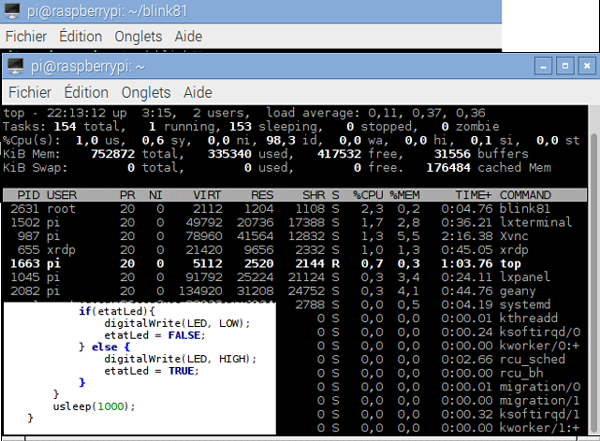Select the systemd process row
The width and height of the screenshot is (600, 441).
[x=432, y=305]
